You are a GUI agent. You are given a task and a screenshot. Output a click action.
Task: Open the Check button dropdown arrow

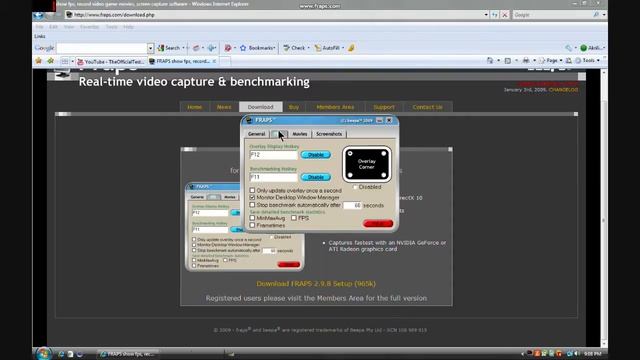tap(308, 48)
